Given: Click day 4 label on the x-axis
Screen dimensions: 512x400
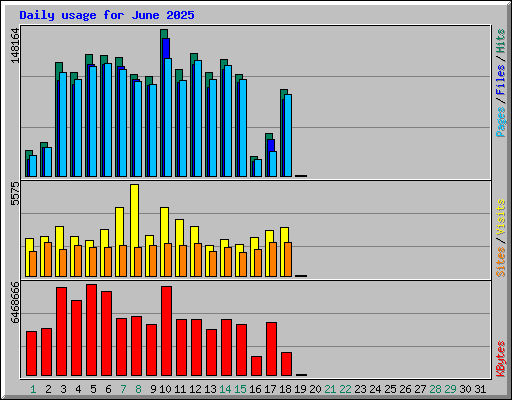Looking at the screenshot, I should 78,389.
